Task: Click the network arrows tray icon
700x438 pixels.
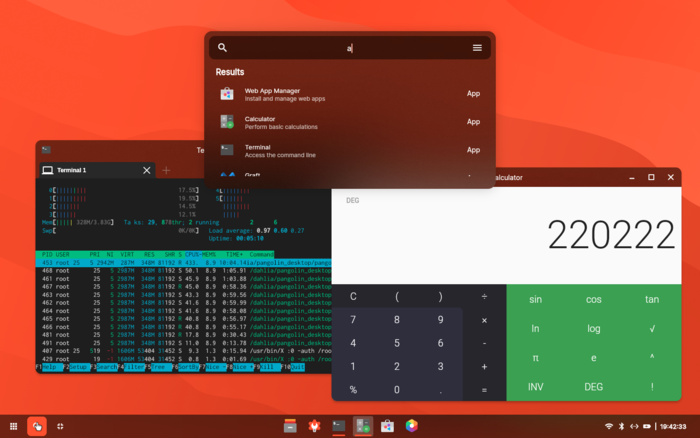Action: click(x=634, y=426)
